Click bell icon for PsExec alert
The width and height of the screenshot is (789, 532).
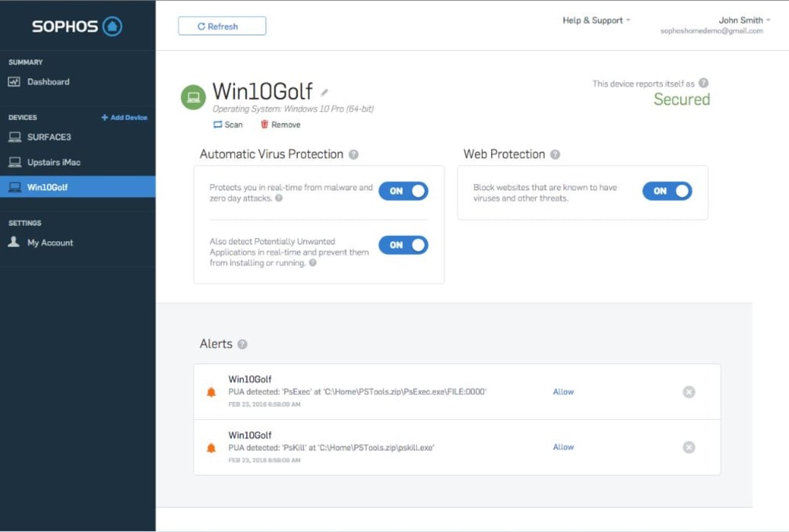[x=211, y=392]
